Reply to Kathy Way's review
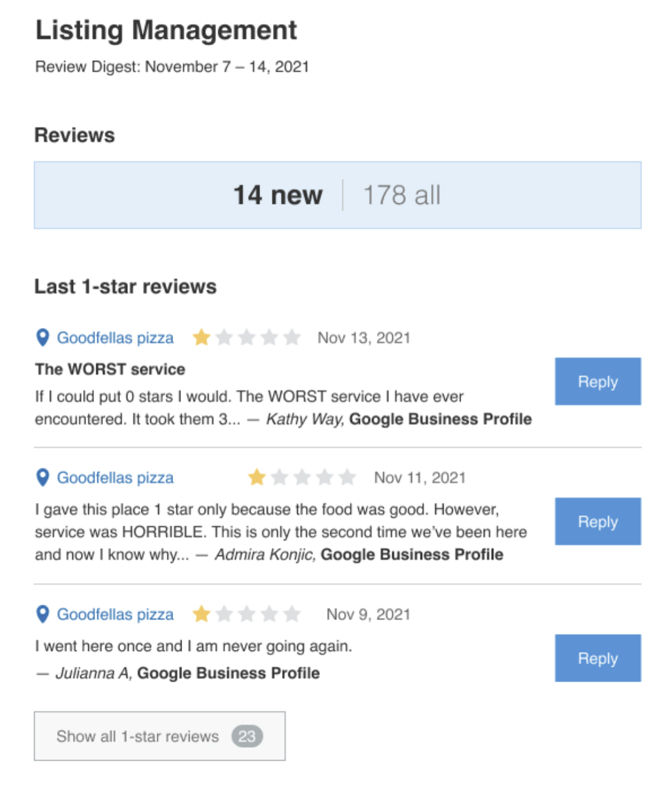 [x=597, y=381]
